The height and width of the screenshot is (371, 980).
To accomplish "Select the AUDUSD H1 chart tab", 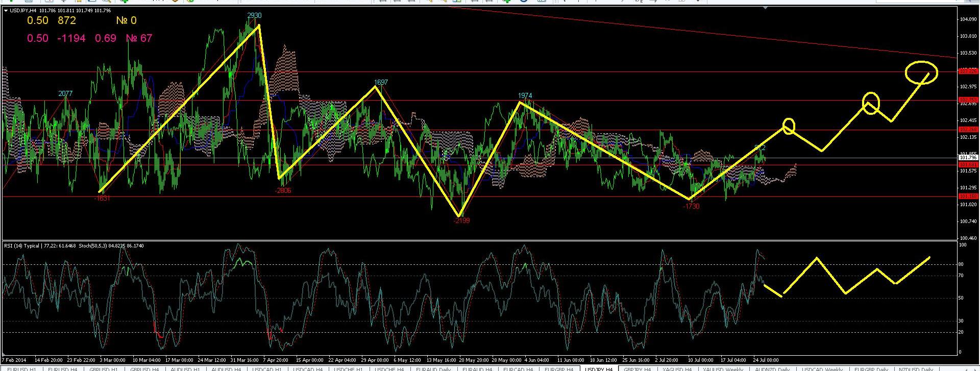I will click(185, 368).
